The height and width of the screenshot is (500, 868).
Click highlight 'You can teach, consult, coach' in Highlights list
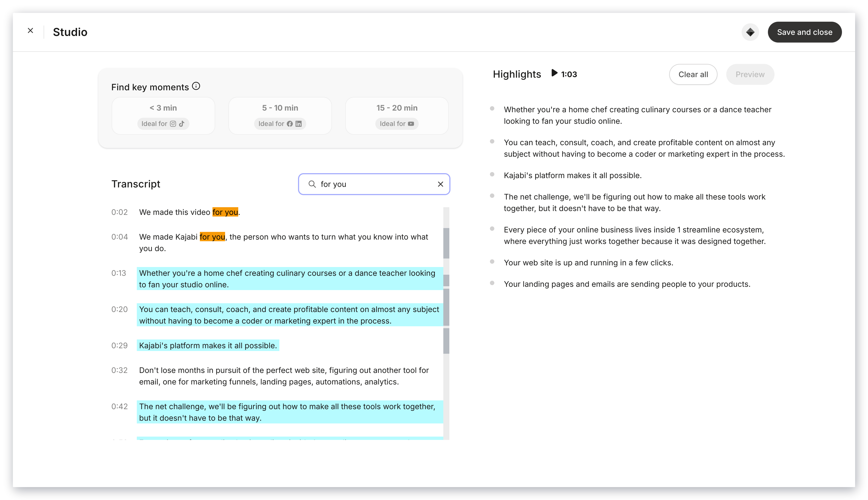point(644,148)
